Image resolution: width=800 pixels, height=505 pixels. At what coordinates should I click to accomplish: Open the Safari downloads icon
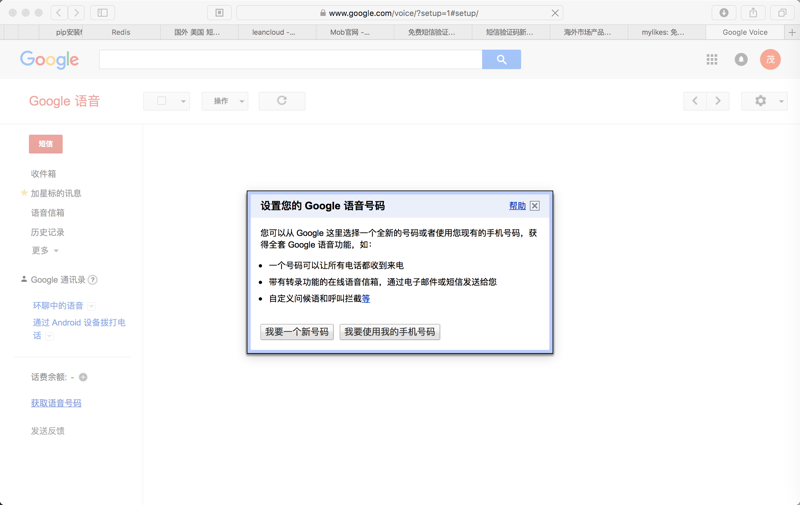tap(724, 13)
